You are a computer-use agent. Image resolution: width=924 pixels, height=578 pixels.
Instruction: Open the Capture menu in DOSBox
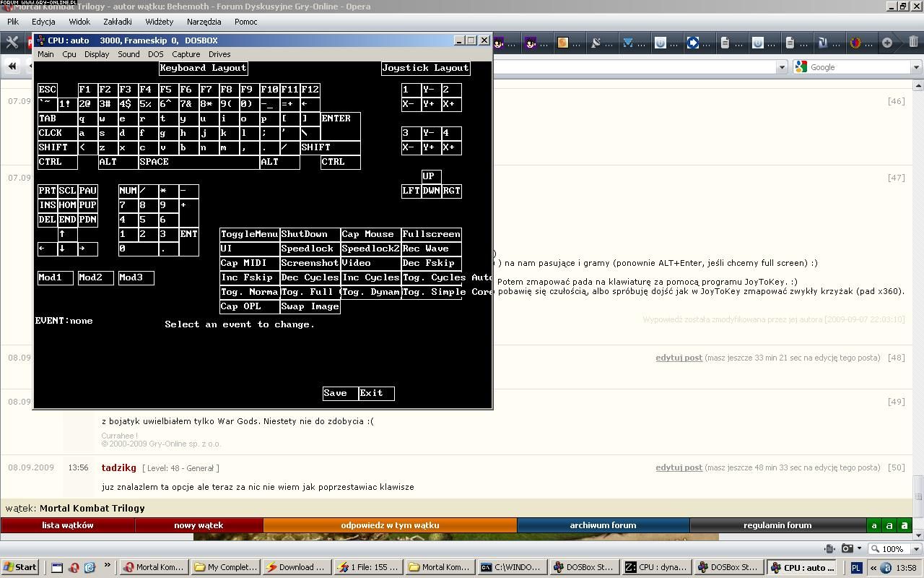[x=186, y=54]
